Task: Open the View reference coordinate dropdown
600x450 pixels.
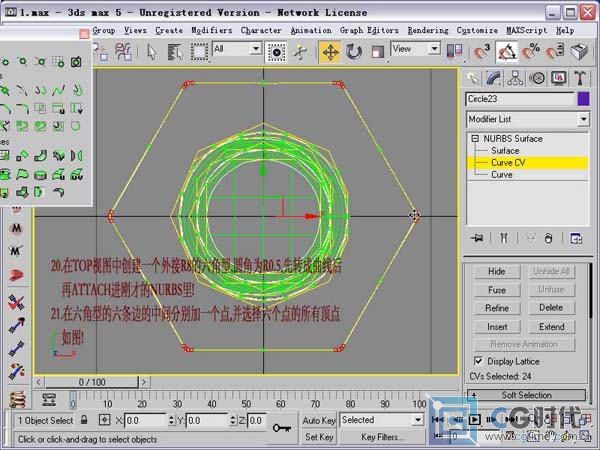Action: pyautogui.click(x=434, y=49)
